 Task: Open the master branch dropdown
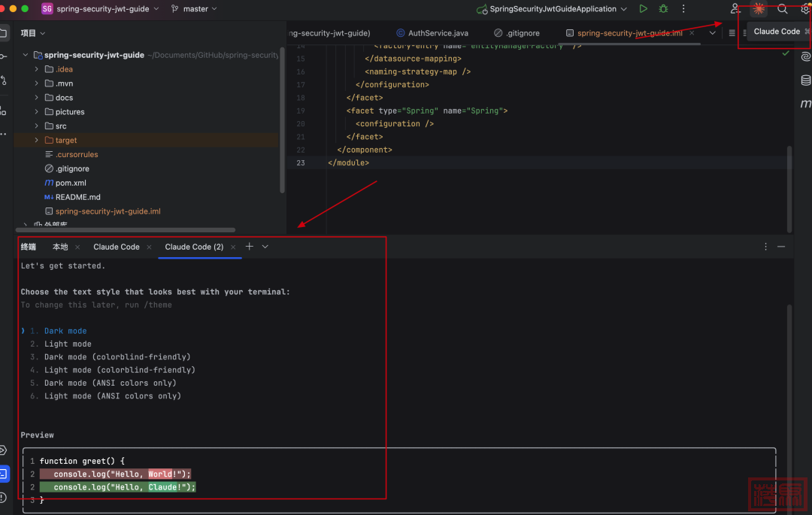194,9
